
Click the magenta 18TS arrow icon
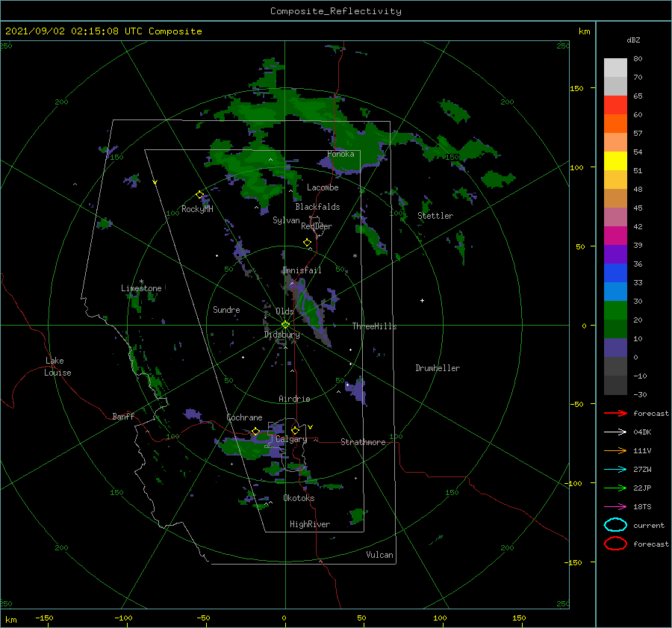point(615,507)
